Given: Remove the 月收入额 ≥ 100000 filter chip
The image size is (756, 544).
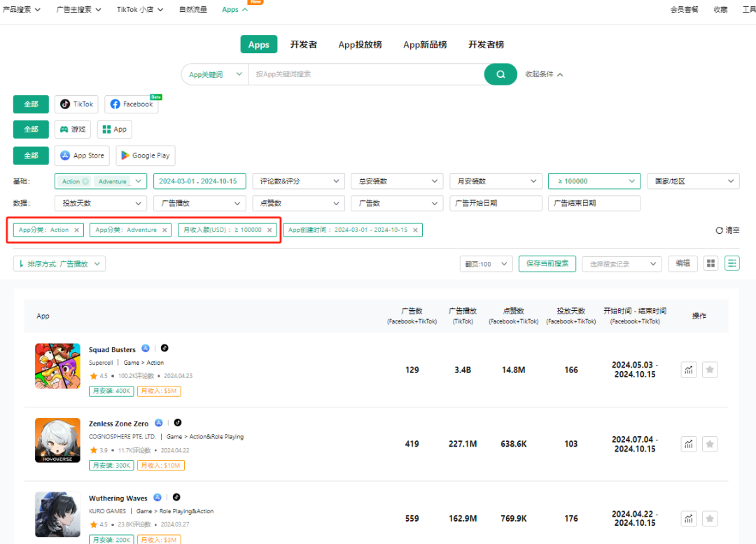Looking at the screenshot, I should [269, 230].
